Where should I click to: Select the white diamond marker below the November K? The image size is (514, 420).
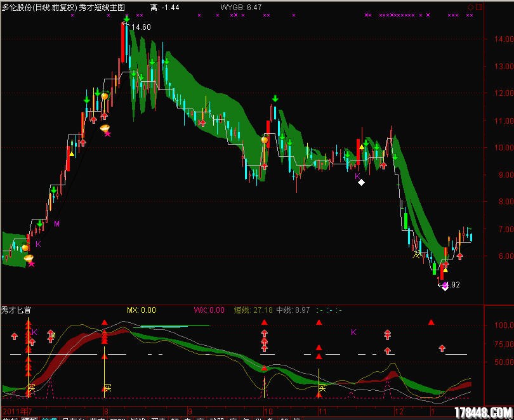[361, 183]
